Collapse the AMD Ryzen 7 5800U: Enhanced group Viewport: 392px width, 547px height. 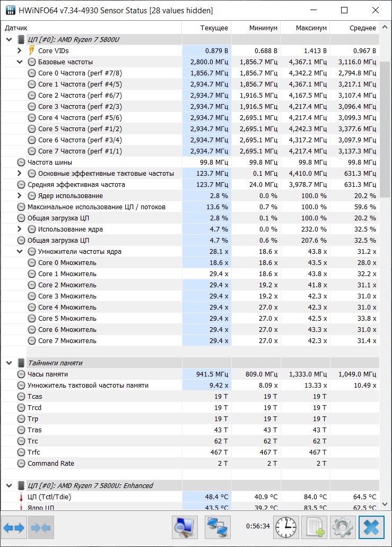(x=9, y=485)
